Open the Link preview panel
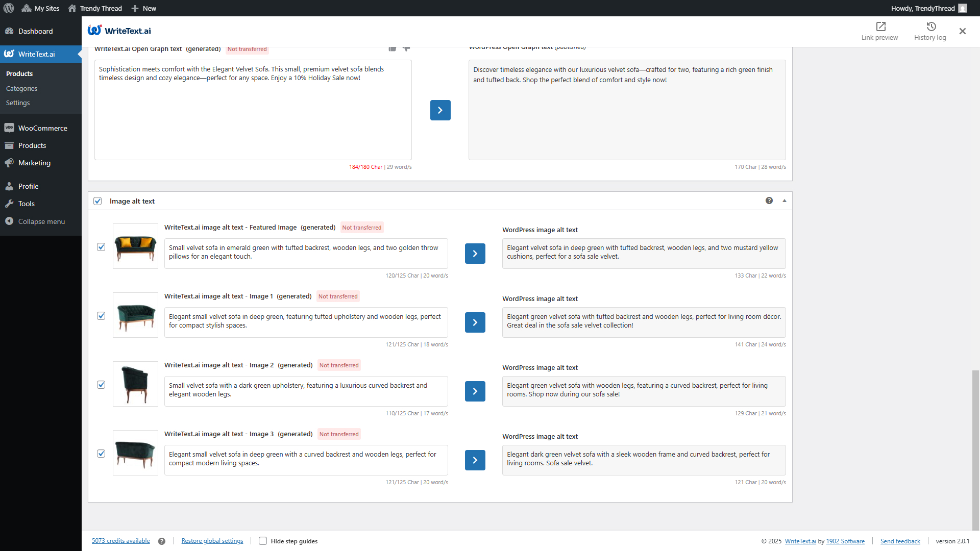980x551 pixels. click(x=879, y=31)
